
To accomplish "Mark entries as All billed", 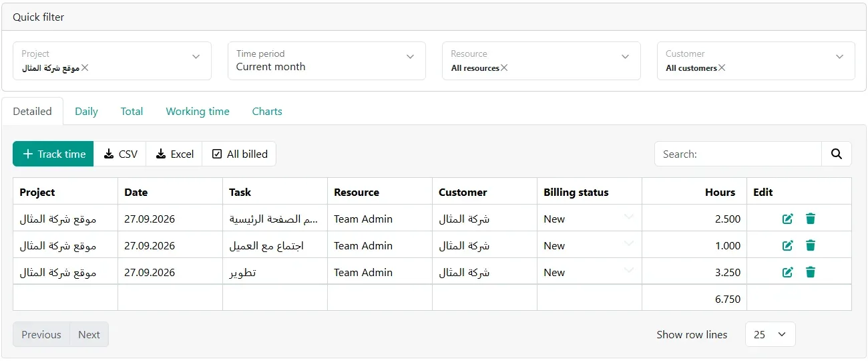I will click(239, 154).
